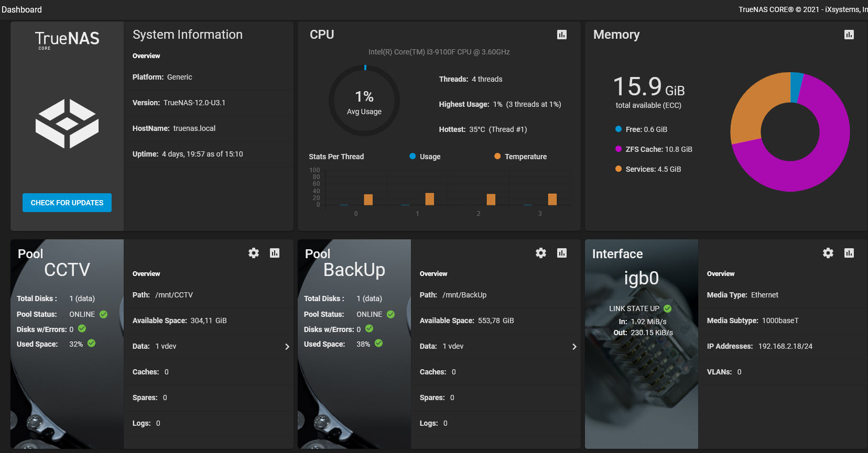
Task: Click the Media Subtype 1000baseT text
Action: pyautogui.click(x=753, y=321)
